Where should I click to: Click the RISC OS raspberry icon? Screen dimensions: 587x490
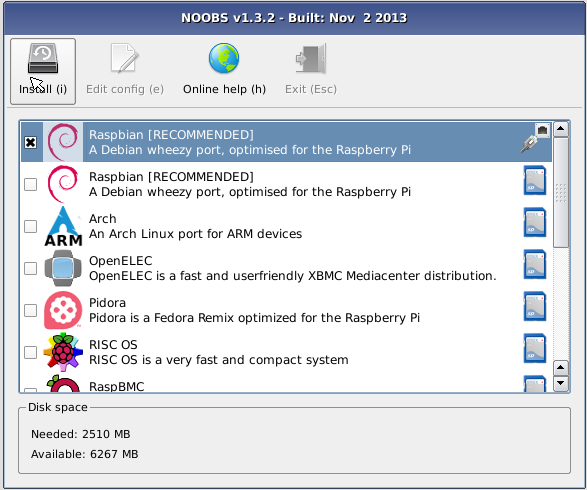(63, 352)
